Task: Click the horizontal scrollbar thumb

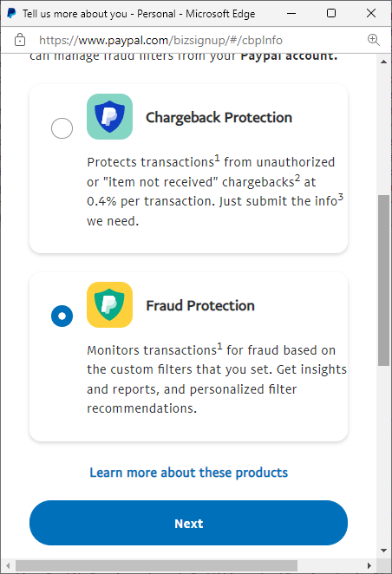Action: coord(156,565)
